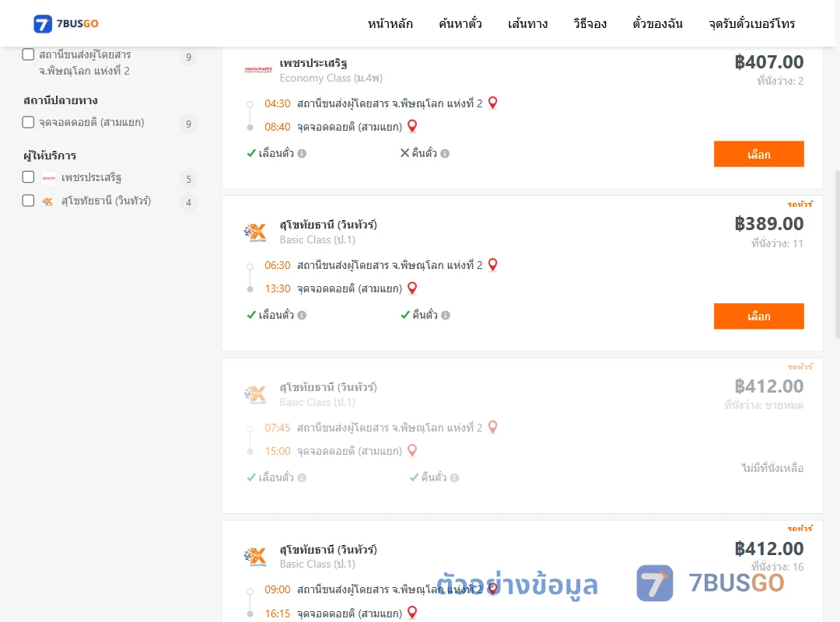
Task: Show คืนตั๋ว info icon on 04:30 trip
Action: point(445,154)
